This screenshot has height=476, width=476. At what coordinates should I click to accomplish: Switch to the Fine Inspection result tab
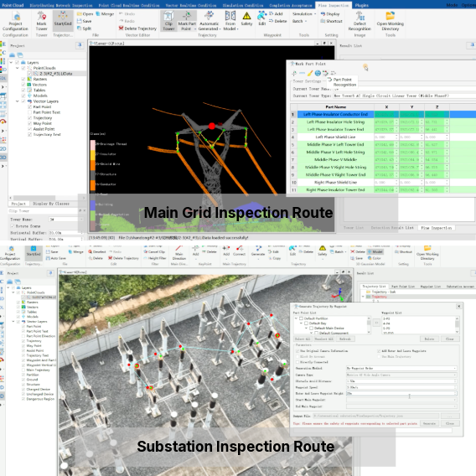[x=436, y=228]
